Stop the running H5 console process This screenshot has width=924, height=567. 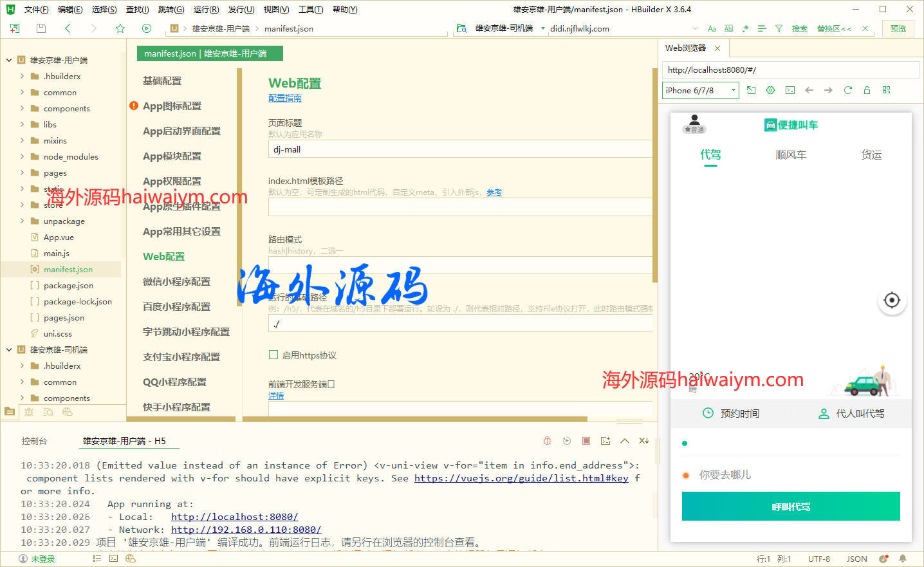[x=586, y=441]
